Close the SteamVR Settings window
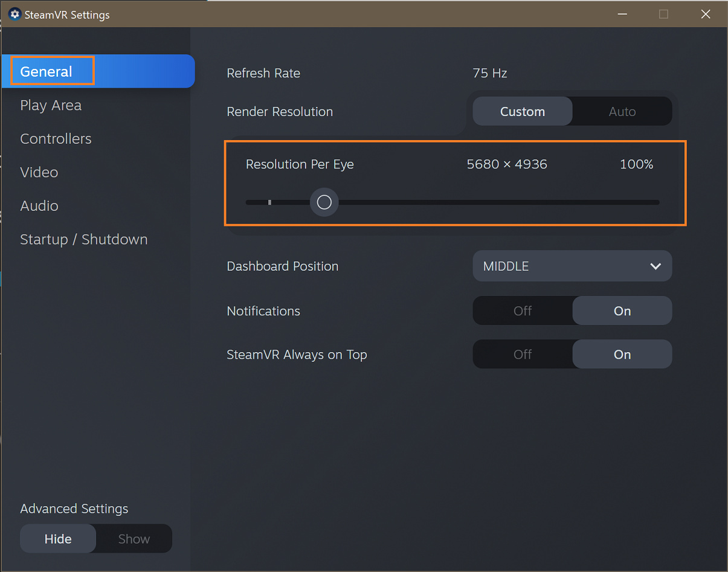This screenshot has height=572, width=728. point(706,14)
